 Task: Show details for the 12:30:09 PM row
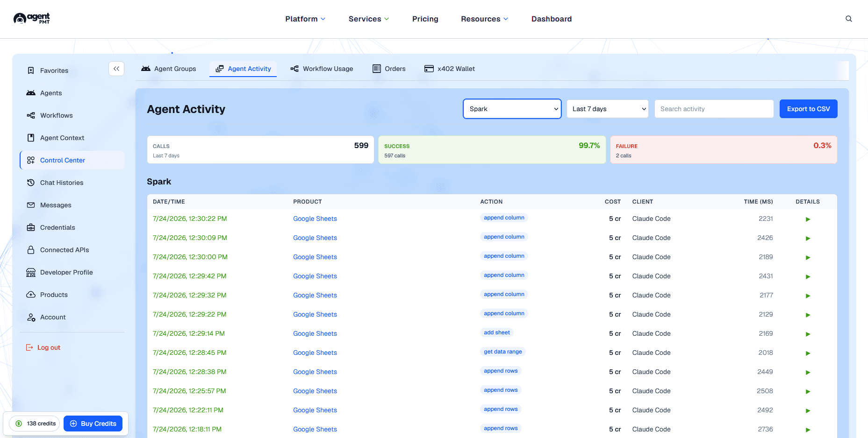pos(808,238)
